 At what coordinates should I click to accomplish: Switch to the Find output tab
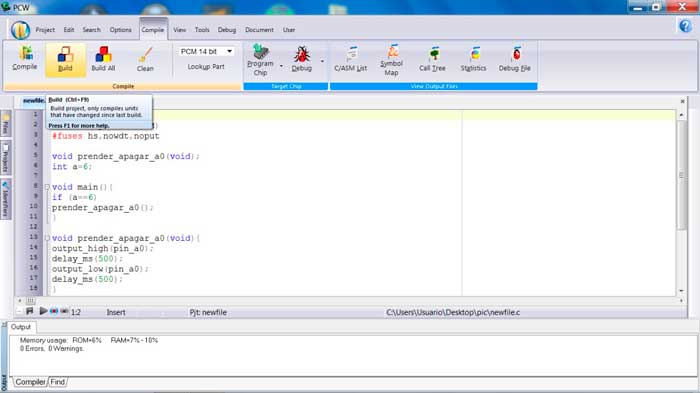pyautogui.click(x=57, y=382)
